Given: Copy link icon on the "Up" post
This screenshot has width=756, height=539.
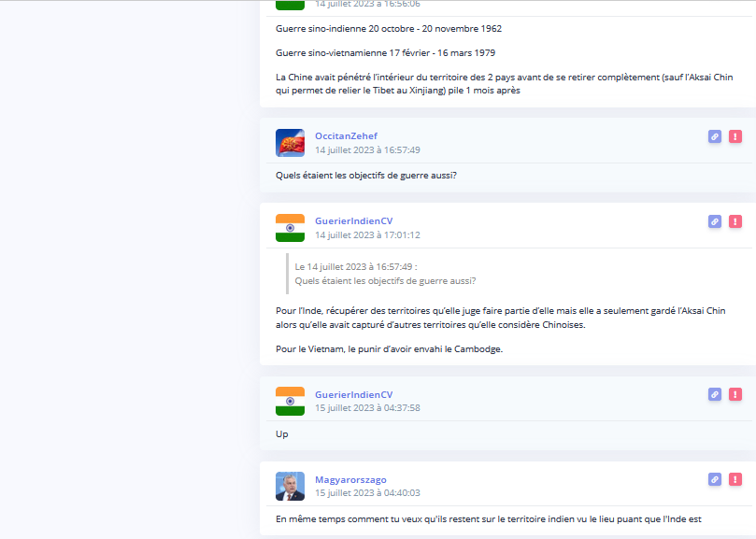Looking at the screenshot, I should [715, 394].
